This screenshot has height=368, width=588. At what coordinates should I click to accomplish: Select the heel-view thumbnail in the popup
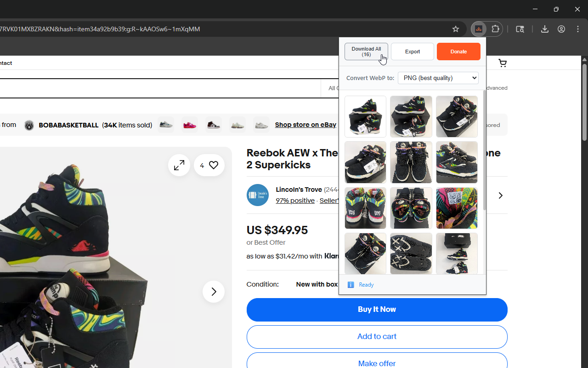click(x=366, y=208)
